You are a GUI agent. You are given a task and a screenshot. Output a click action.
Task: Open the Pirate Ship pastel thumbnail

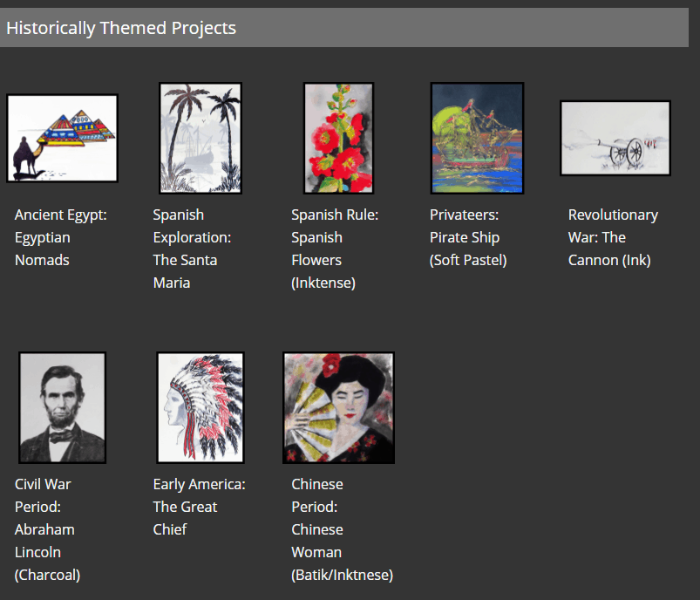click(x=477, y=138)
